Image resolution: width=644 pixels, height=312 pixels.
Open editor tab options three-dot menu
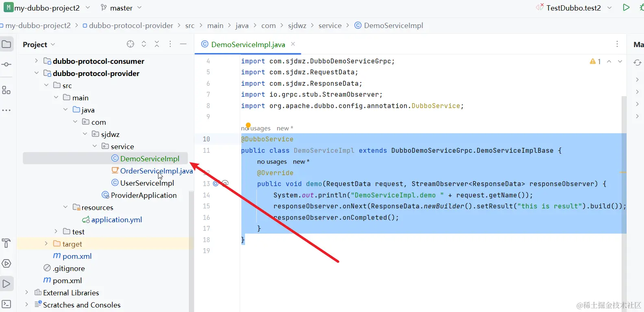tap(617, 44)
